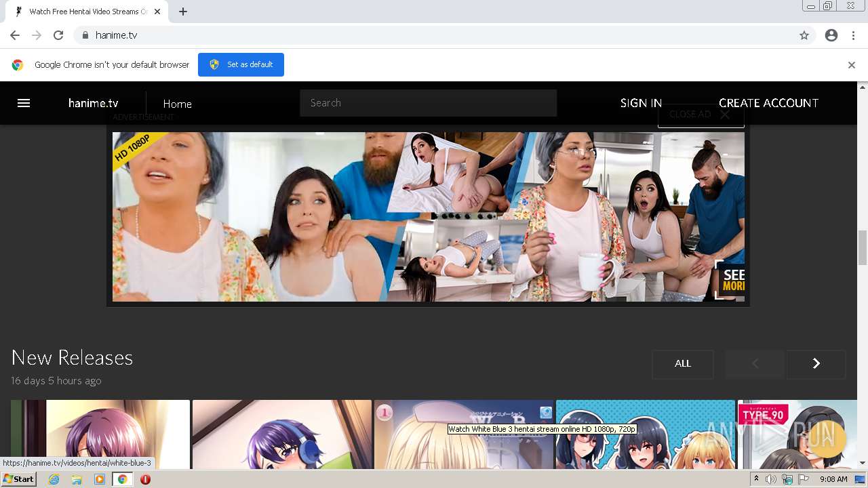
Task: Open the media player taskbar icon
Action: coord(100,479)
